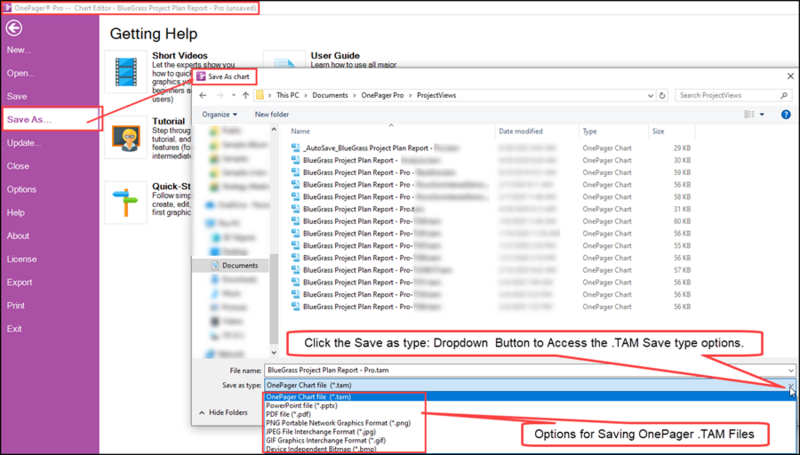Click the file icon of _AutoSave_BlueGrass Project Plan Report
Screen dimensions: 800x455
pyautogui.click(x=295, y=148)
